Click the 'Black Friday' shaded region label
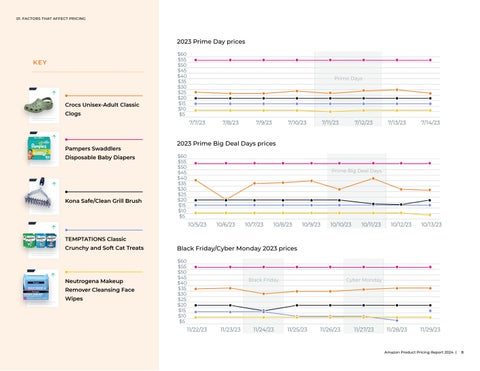This screenshot has height=371, width=480. 263,280
